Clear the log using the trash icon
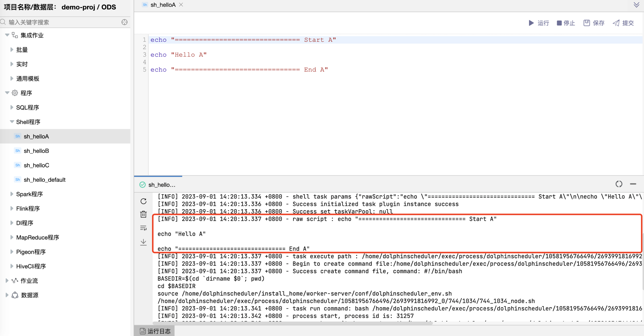This screenshot has height=336, width=644. point(143,214)
